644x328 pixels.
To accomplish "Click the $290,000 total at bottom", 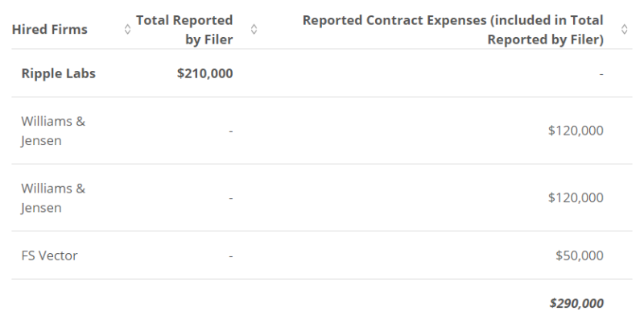I will [576, 303].
